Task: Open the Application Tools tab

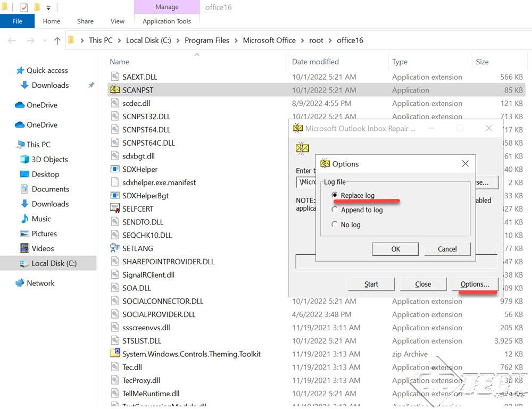Action: tap(167, 21)
